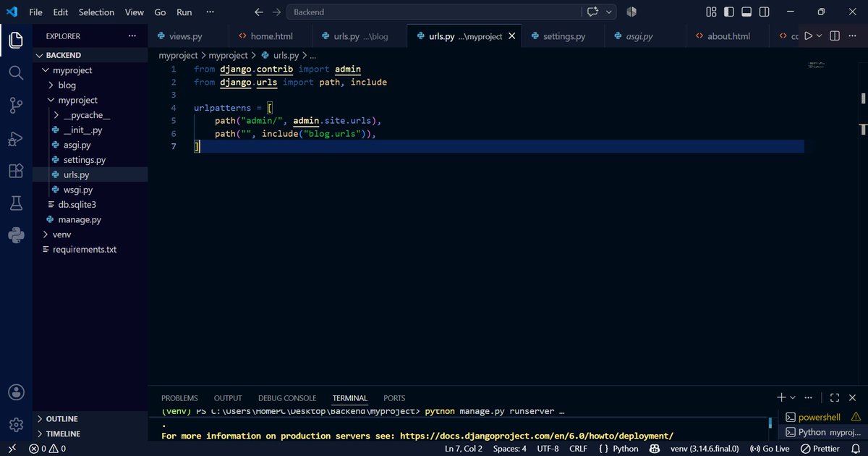
Task: Open errors and warnings in status bar
Action: 47,449
